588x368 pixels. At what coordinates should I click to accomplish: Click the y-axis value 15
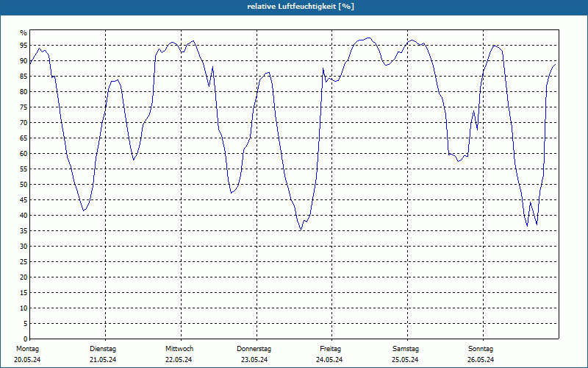24,292
